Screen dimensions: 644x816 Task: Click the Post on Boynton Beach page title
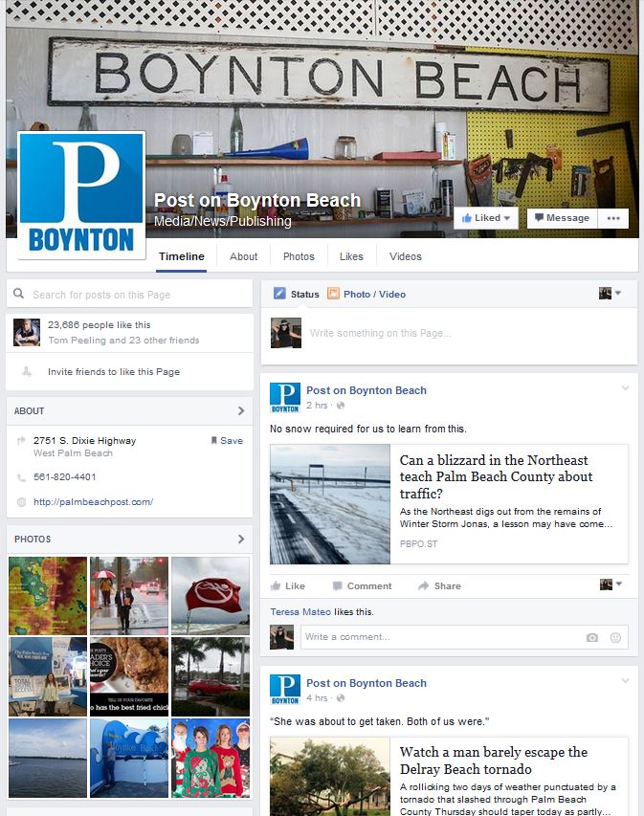[x=257, y=200]
